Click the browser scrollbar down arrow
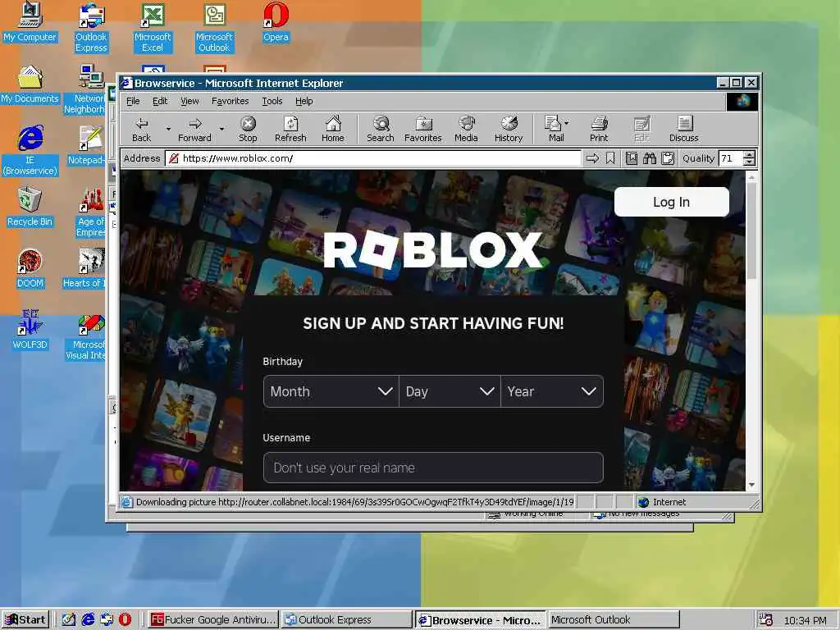840x630 pixels. [751, 485]
